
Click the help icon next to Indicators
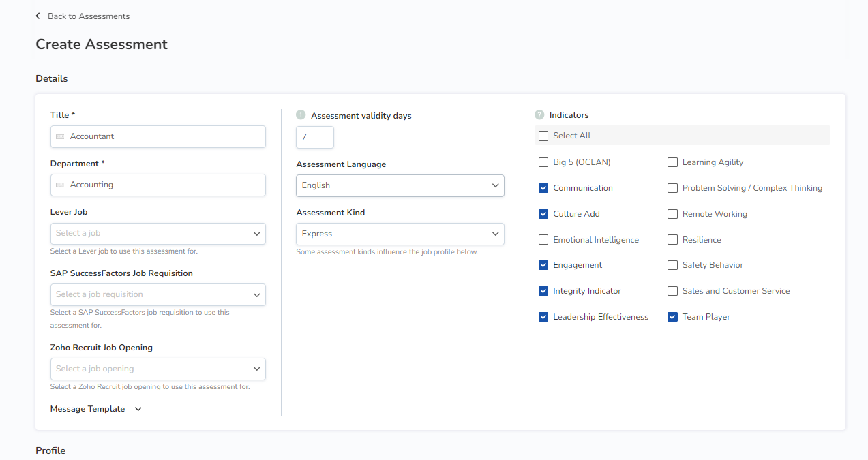coord(539,115)
